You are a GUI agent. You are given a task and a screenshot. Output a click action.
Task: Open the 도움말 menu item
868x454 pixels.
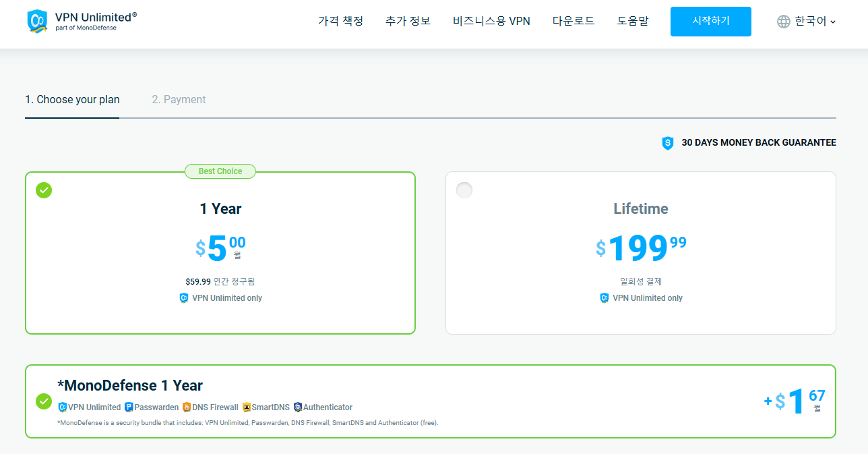click(633, 21)
